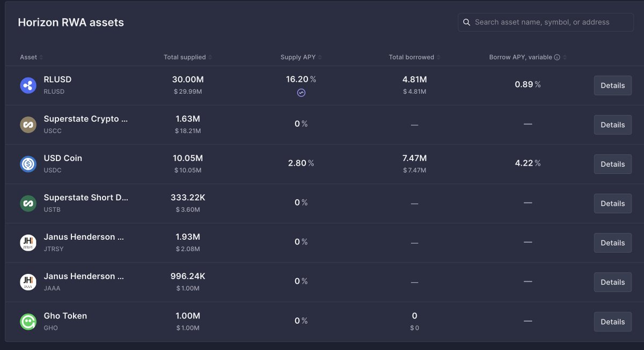Click the search magnifier icon
644x350 pixels.
[466, 23]
